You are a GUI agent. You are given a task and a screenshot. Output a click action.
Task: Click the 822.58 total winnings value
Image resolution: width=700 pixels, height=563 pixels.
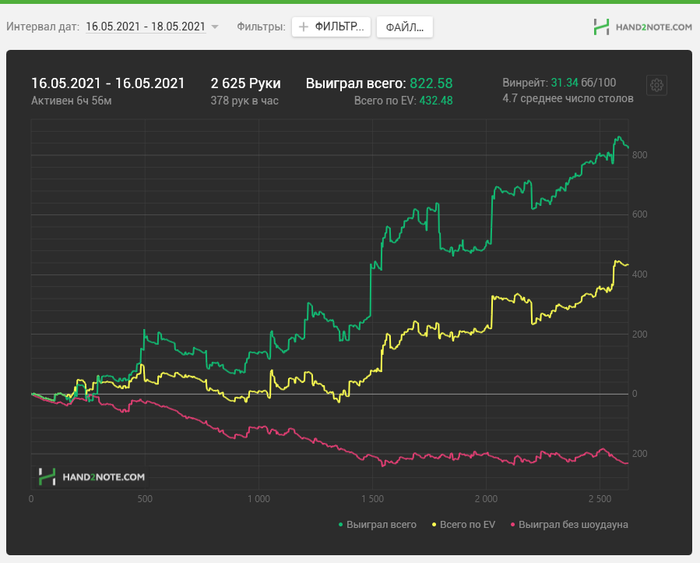431,83
